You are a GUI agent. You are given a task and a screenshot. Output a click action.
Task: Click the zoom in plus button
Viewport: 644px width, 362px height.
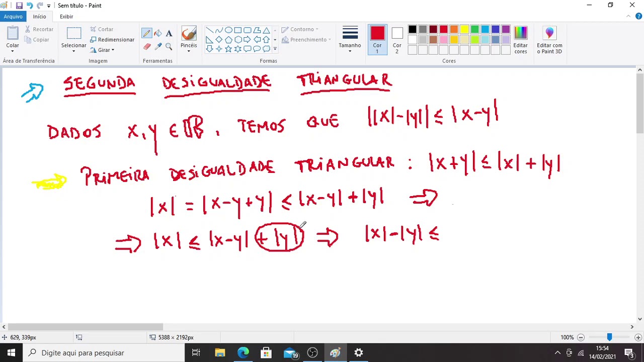638,337
